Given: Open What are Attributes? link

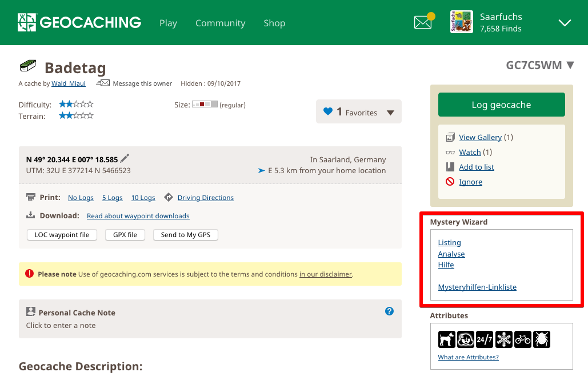Looking at the screenshot, I should (468, 357).
